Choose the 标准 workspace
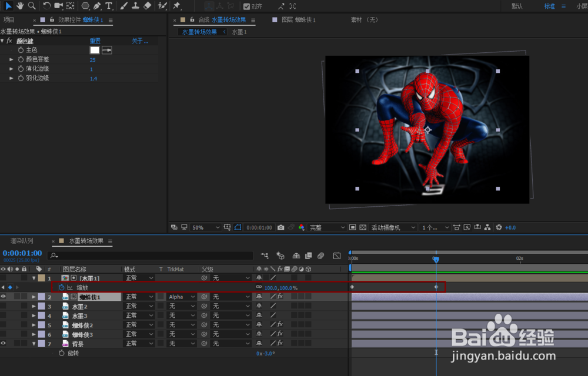Screen dimensions: 588x376 click(549, 6)
